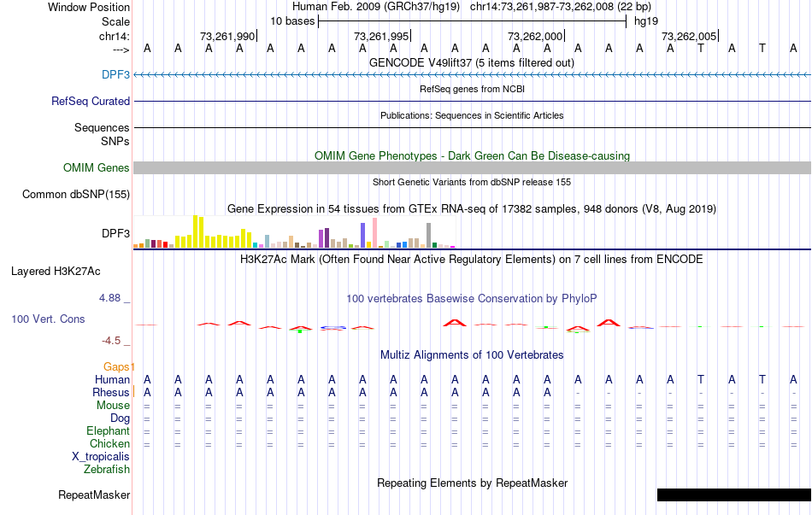Click the RefSeq Curated track label

coord(90,101)
